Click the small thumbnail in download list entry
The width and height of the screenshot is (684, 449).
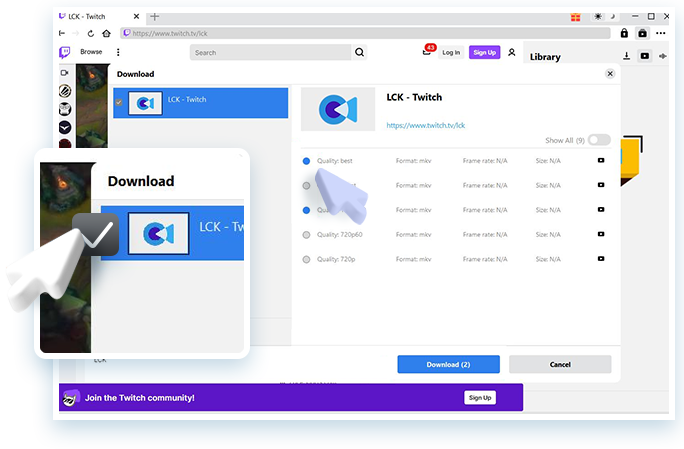point(145,103)
